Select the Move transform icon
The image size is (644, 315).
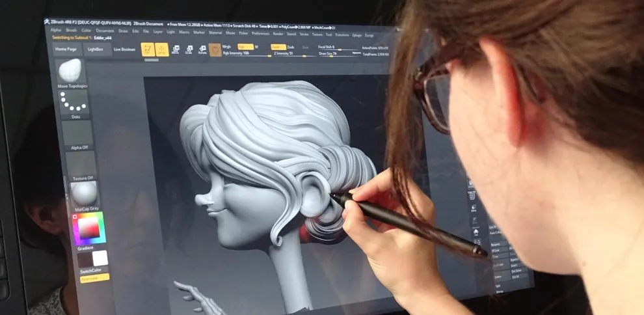[176, 49]
